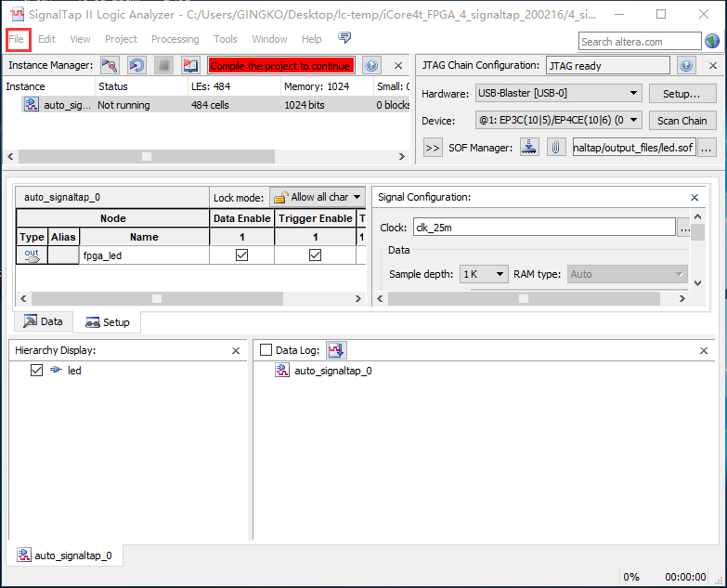Click the Read Data icon in Instance Manager
This screenshot has height=588, width=727.
190,66
